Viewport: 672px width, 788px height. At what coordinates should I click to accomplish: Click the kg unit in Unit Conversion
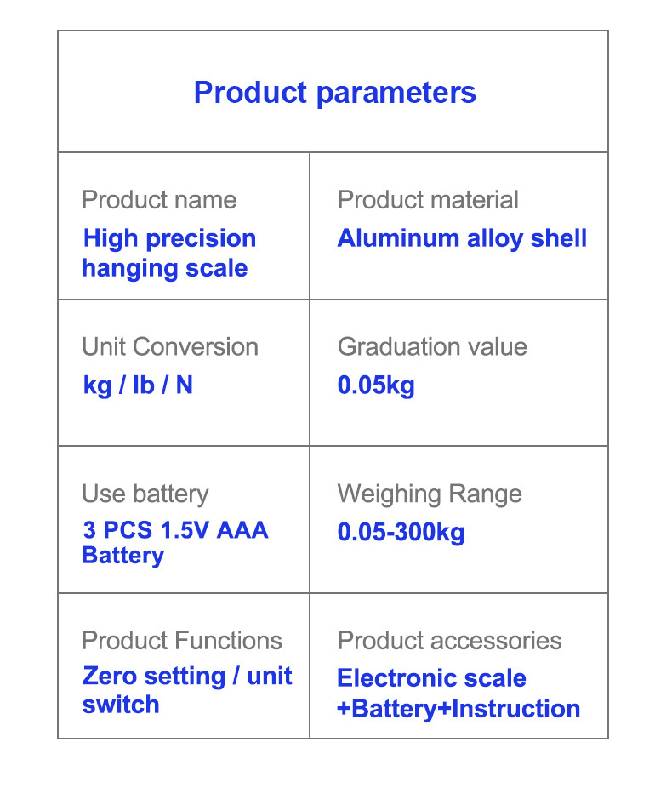click(x=98, y=385)
